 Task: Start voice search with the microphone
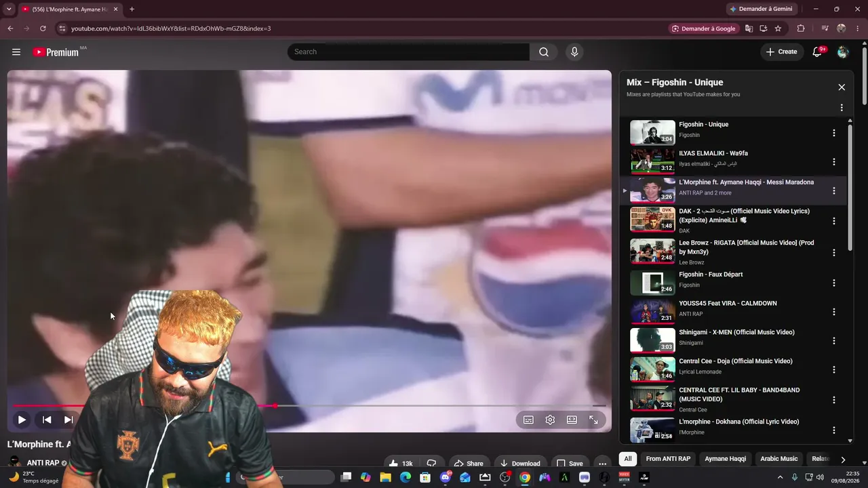(574, 52)
